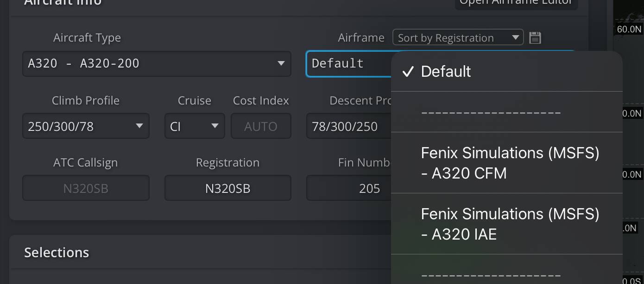The width and height of the screenshot is (644, 284).
Task: Choose Fenix Simulations (MSFS) - A320 IAE
Action: pos(507,224)
